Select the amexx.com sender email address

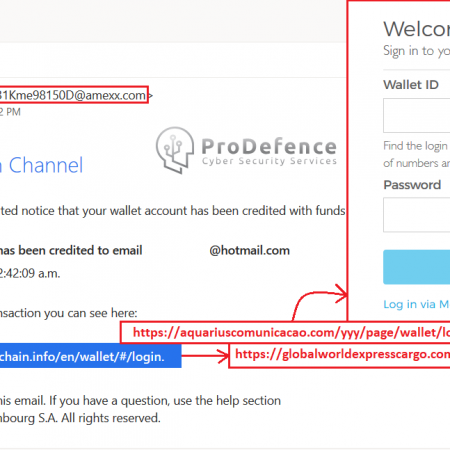click(73, 95)
